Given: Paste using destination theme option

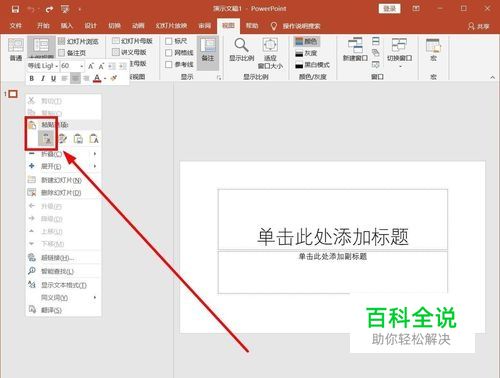Looking at the screenshot, I should pos(46,138).
